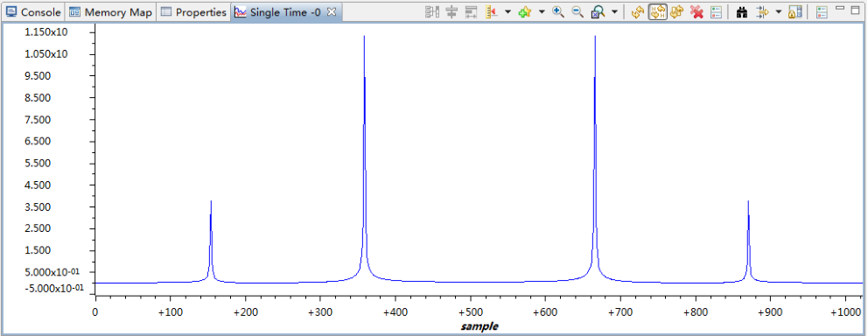Click the refresh graph icon

(x=637, y=12)
